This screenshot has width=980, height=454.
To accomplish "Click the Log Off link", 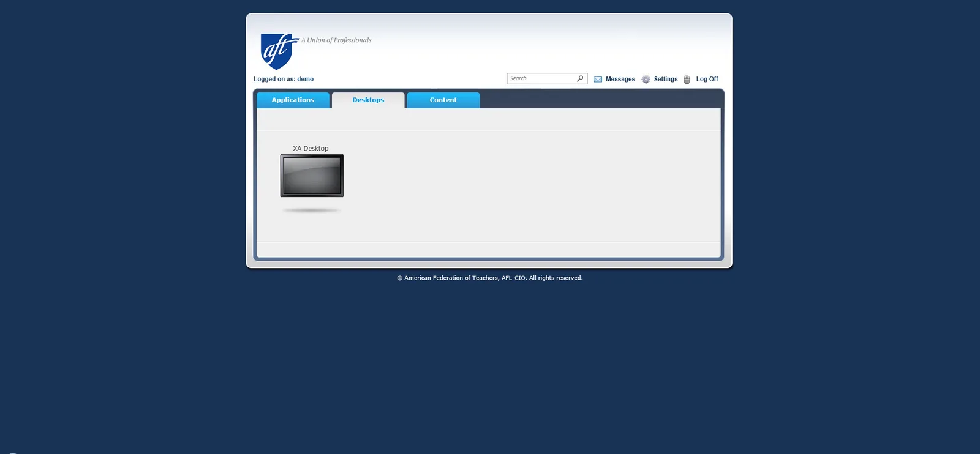I will 707,80.
